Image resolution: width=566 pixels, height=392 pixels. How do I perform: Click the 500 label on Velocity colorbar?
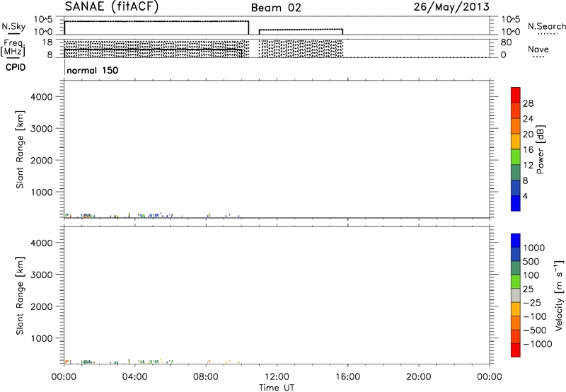[531, 261]
